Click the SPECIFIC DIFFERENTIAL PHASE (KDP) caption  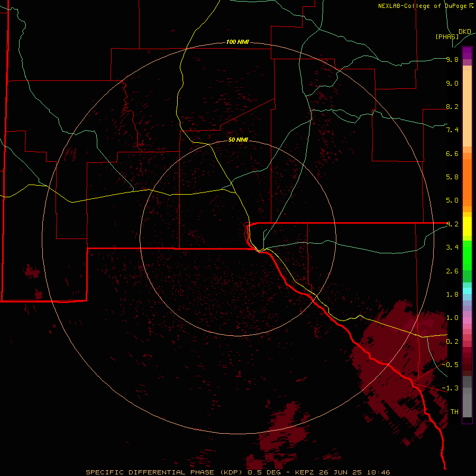[x=165, y=472]
